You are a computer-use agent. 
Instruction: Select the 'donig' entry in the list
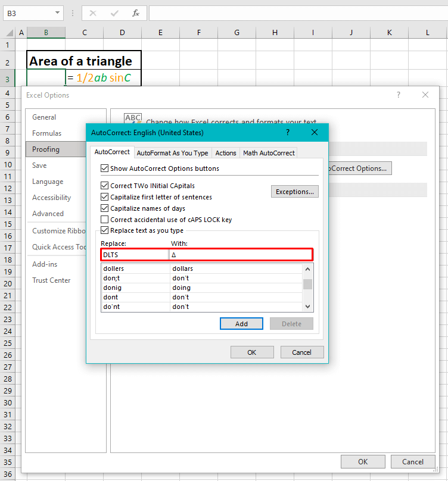coord(202,288)
